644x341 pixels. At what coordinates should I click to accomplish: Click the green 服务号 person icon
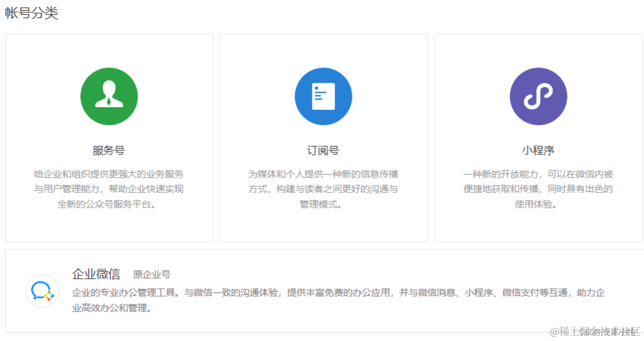click(x=109, y=96)
